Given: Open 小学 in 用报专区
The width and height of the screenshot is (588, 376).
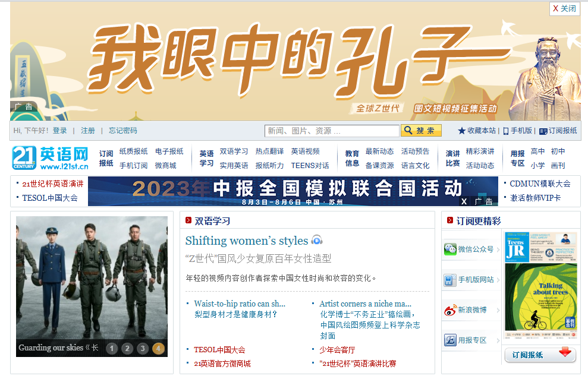Looking at the screenshot, I should (x=537, y=166).
